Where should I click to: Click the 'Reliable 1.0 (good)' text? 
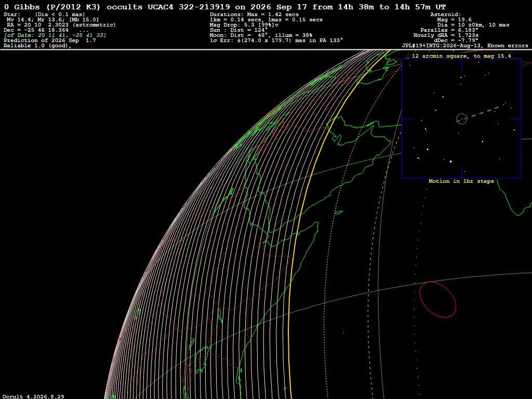click(x=37, y=46)
